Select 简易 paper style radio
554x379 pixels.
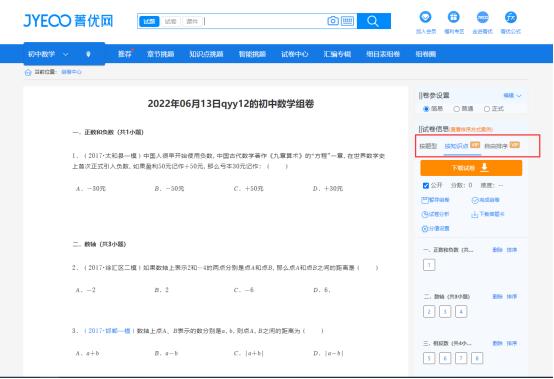click(x=426, y=109)
